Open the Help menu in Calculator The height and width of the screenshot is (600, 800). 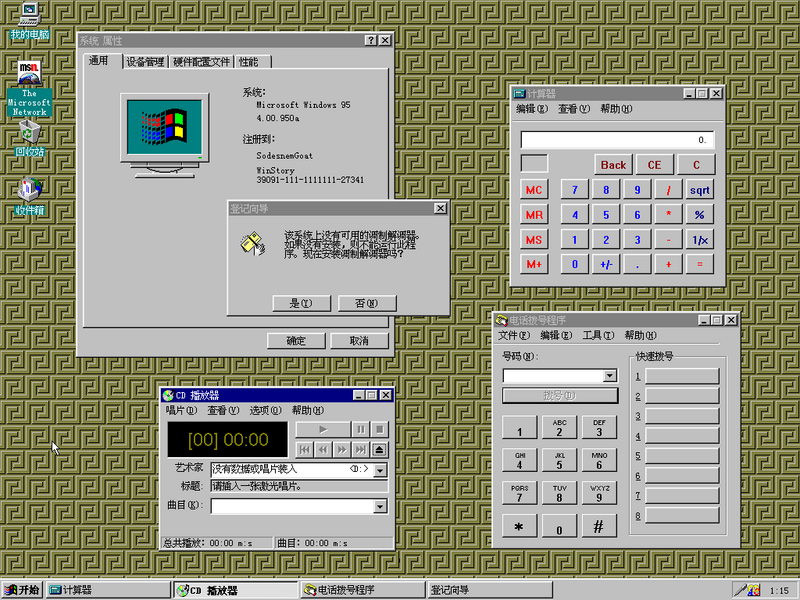616,109
